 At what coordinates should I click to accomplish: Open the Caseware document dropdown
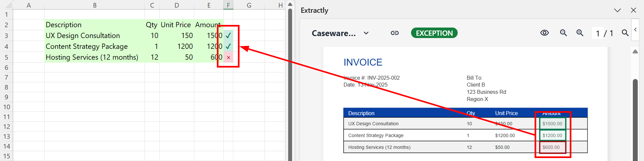click(x=366, y=33)
